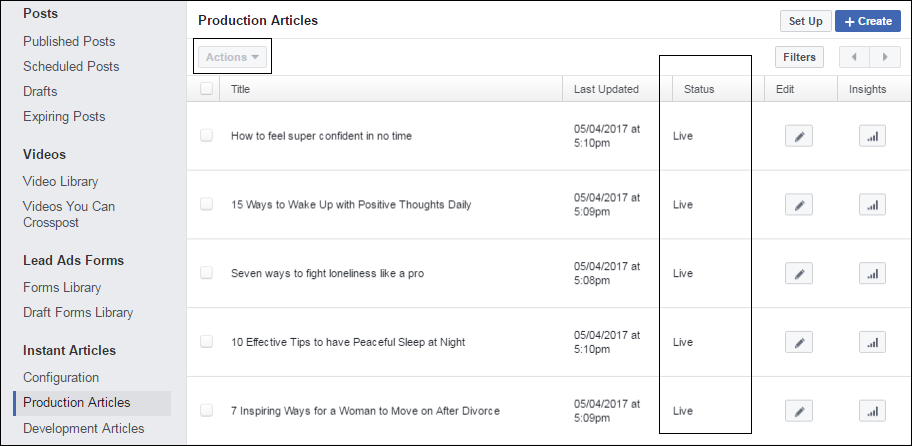Open the Filters menu

tap(799, 57)
